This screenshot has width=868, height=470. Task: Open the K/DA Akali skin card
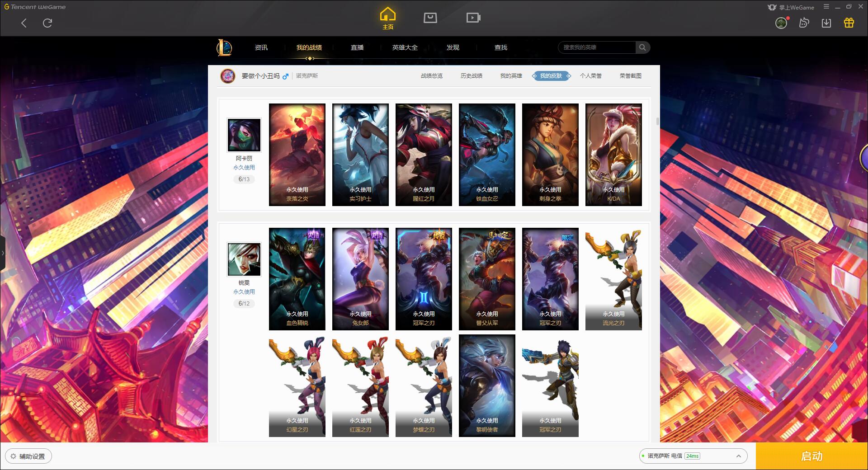coord(613,155)
